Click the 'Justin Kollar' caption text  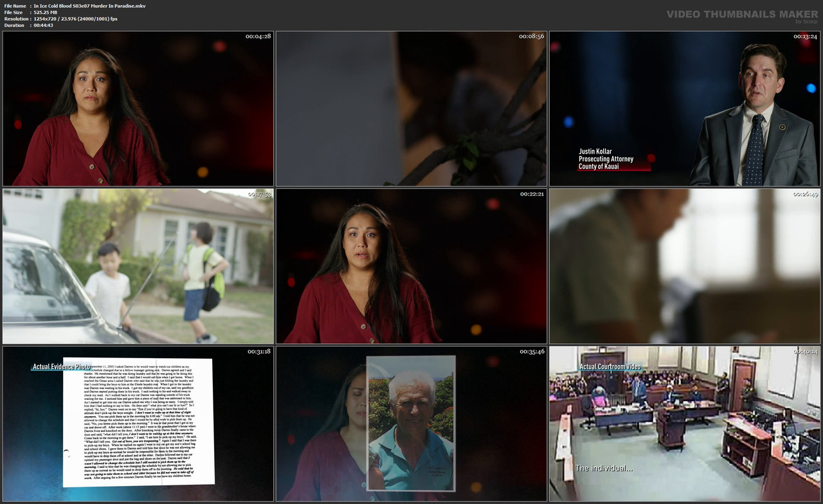click(x=595, y=152)
